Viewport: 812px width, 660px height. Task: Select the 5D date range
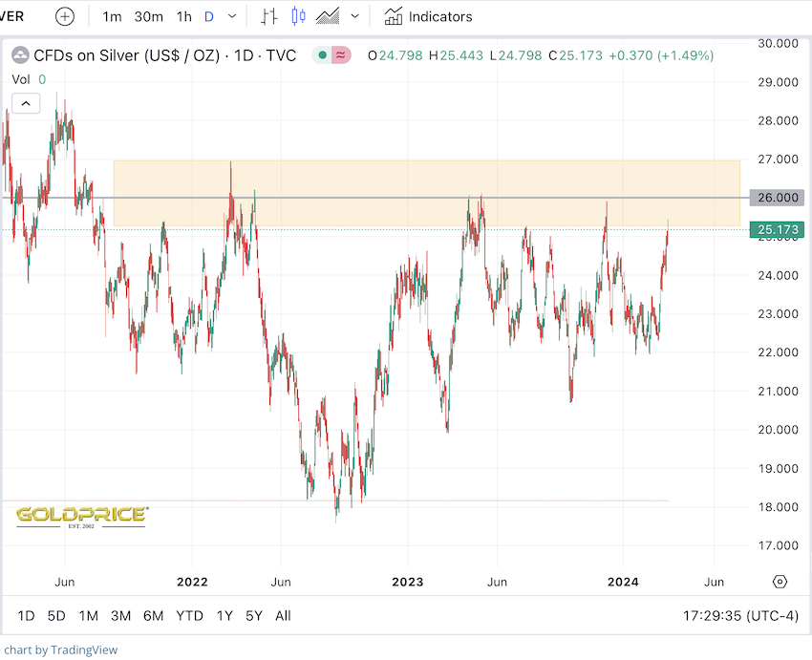click(x=56, y=616)
